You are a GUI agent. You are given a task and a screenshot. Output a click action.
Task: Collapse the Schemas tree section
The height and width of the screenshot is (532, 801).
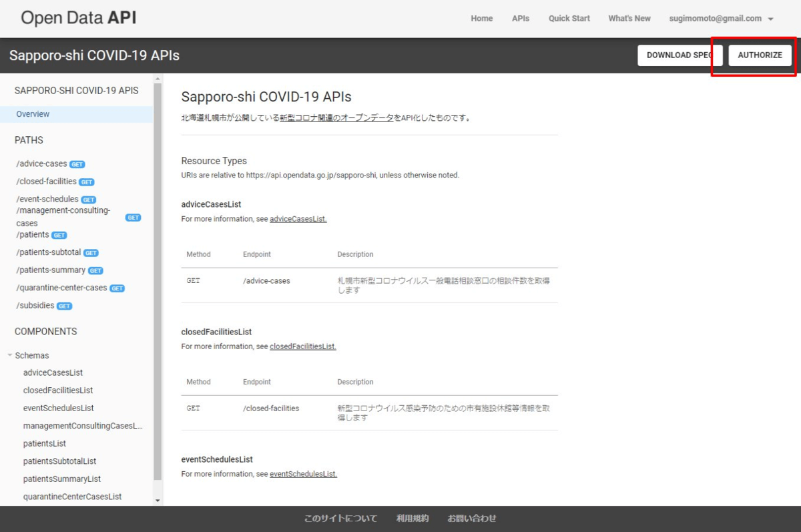(x=10, y=355)
